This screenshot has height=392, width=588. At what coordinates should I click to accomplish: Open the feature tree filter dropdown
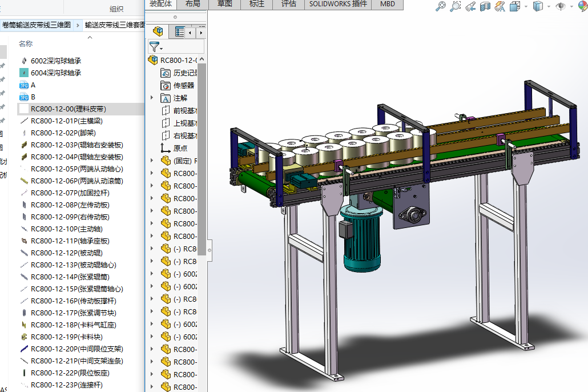156,47
